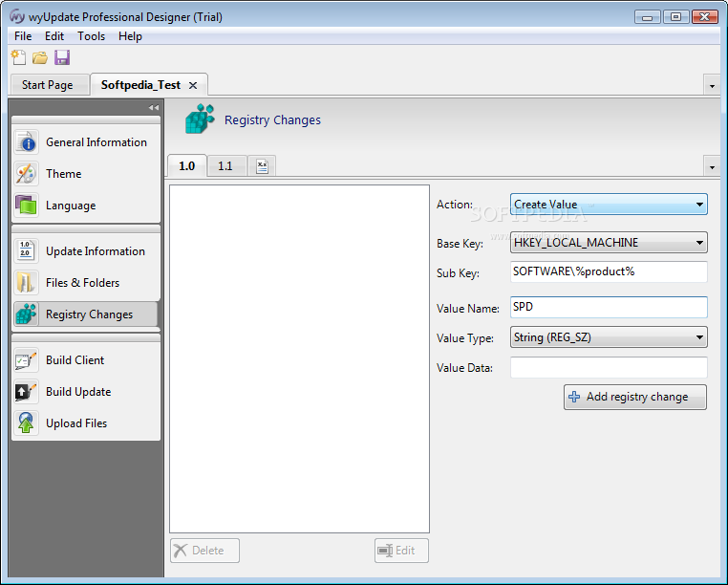
Task: Go to the Language section
Action: pyautogui.click(x=86, y=206)
